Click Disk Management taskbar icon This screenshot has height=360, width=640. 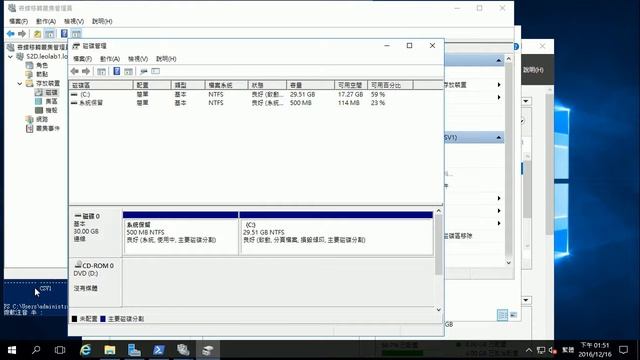click(208, 350)
